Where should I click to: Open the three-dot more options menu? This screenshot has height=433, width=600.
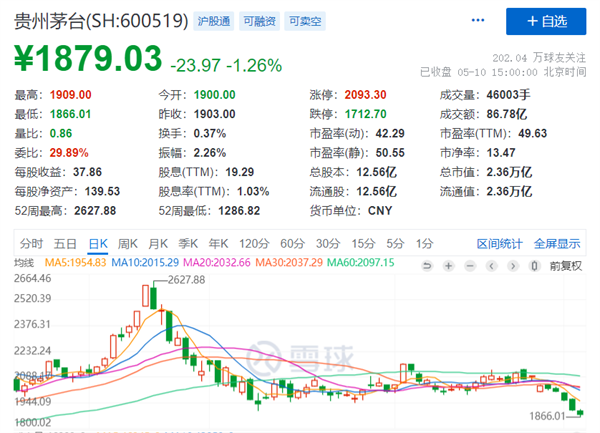tap(478, 20)
